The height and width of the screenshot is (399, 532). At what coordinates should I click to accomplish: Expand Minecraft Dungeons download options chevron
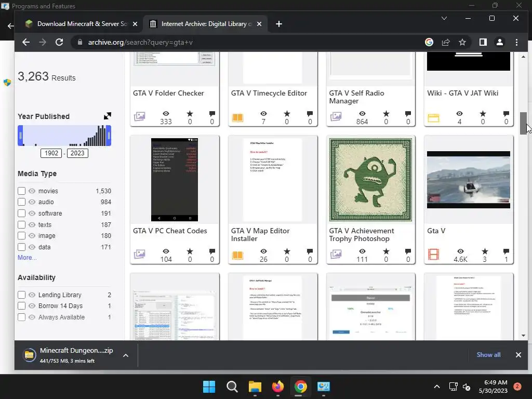pyautogui.click(x=126, y=355)
